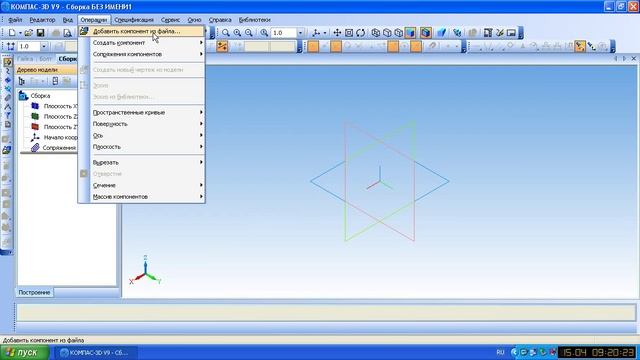Select the zoom window magnifier tool

225,33
